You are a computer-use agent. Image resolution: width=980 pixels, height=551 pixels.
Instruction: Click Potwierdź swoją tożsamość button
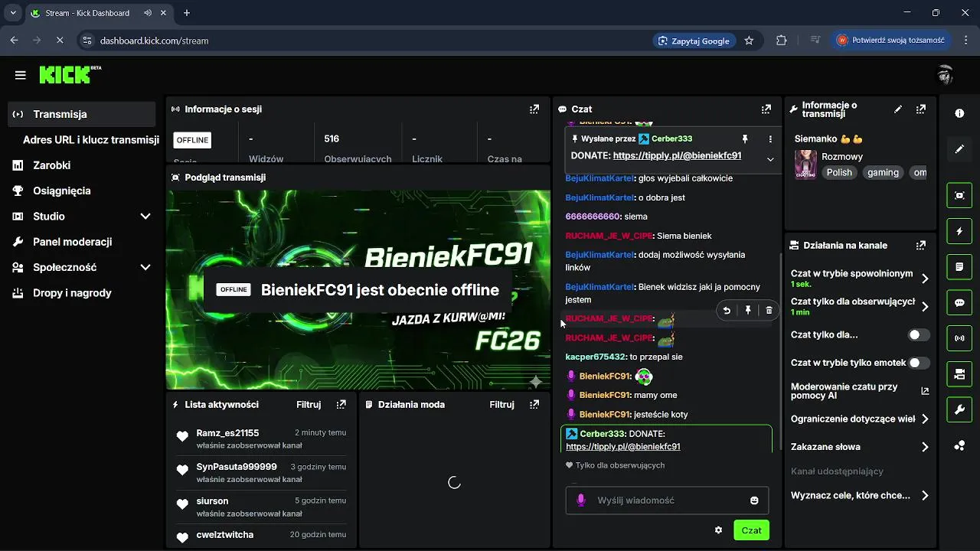pyautogui.click(x=891, y=40)
